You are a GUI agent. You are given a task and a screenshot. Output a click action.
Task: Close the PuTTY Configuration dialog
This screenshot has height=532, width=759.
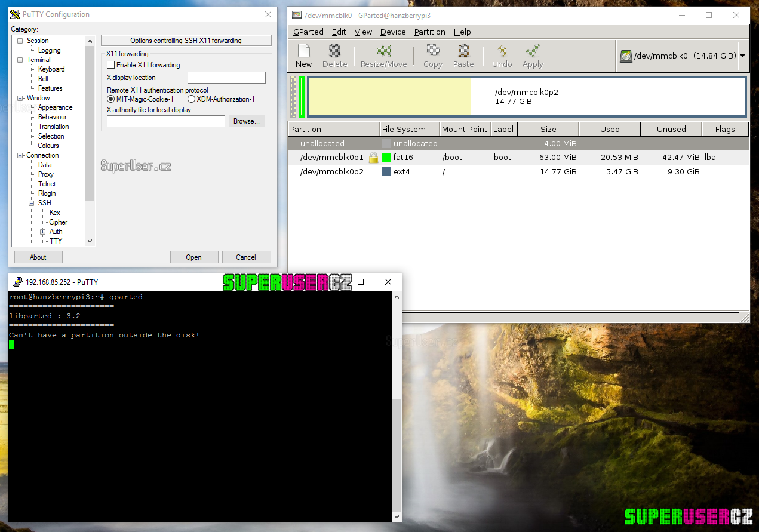tap(268, 14)
